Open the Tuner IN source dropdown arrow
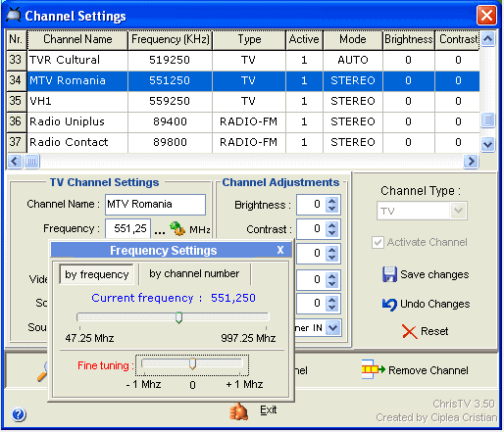Screen dimensions: 504x432 333,327
